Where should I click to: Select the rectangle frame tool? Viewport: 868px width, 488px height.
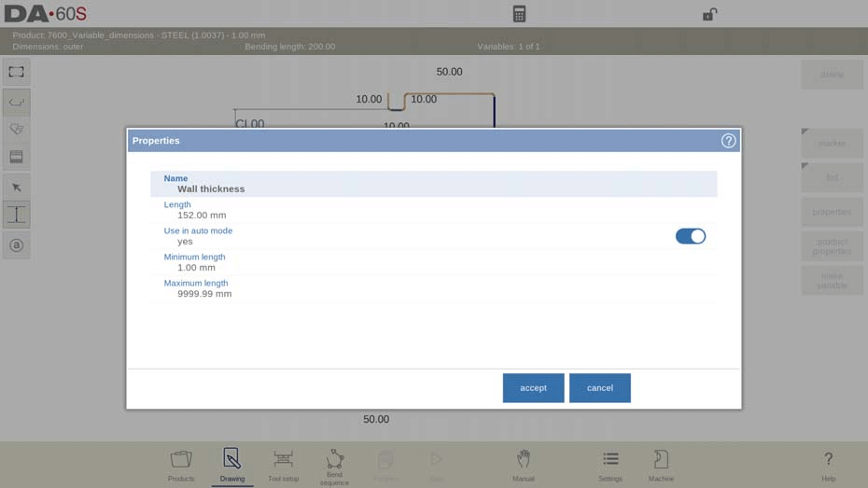tap(17, 72)
